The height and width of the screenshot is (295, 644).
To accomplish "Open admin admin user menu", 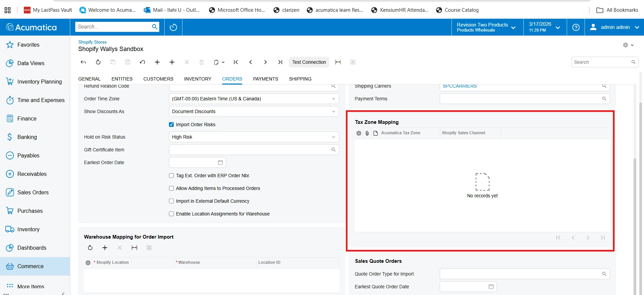I will (614, 27).
